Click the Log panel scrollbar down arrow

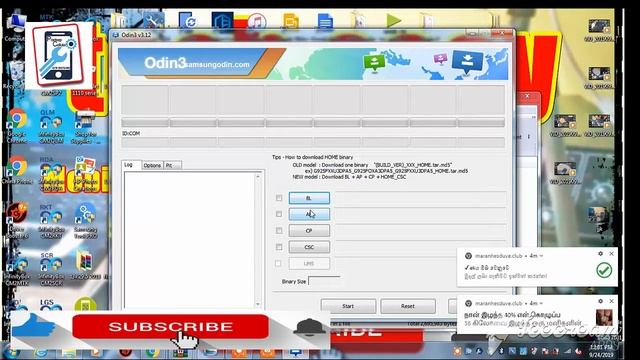coord(258,304)
